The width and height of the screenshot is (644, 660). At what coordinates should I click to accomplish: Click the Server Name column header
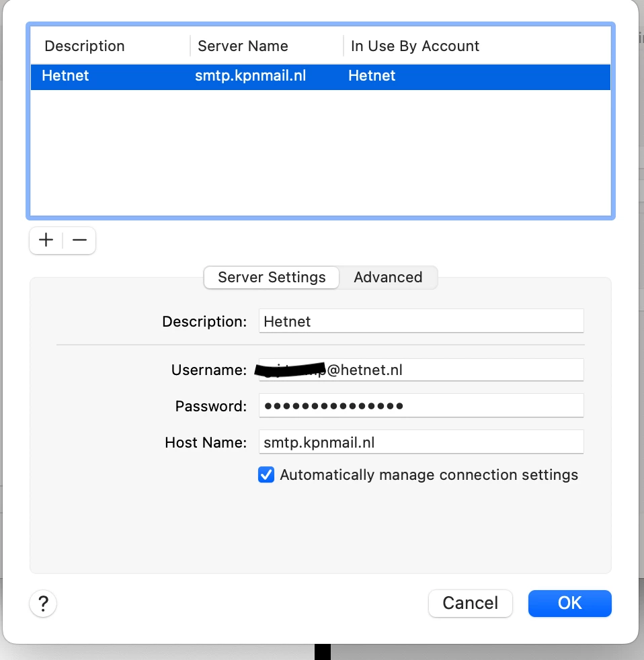(x=243, y=46)
